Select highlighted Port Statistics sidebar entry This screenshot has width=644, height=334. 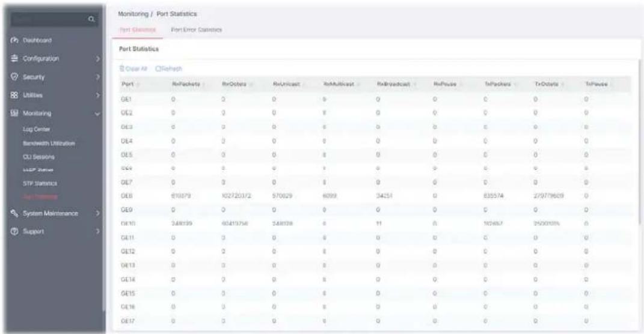[40, 197]
